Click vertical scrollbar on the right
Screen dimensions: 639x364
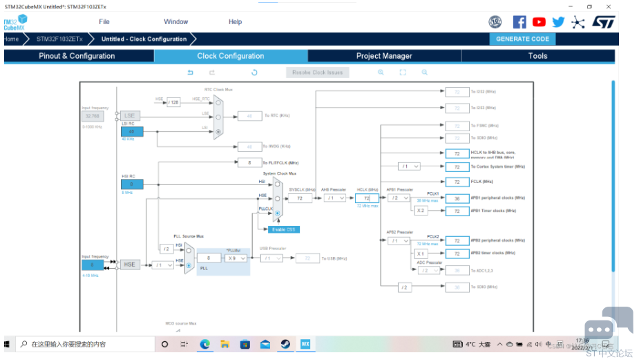(x=613, y=176)
